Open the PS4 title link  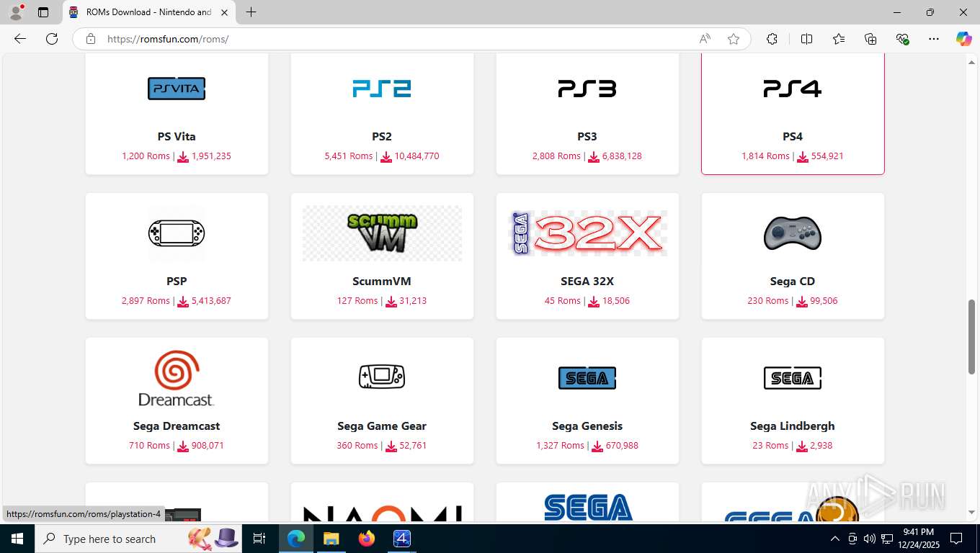pos(793,136)
